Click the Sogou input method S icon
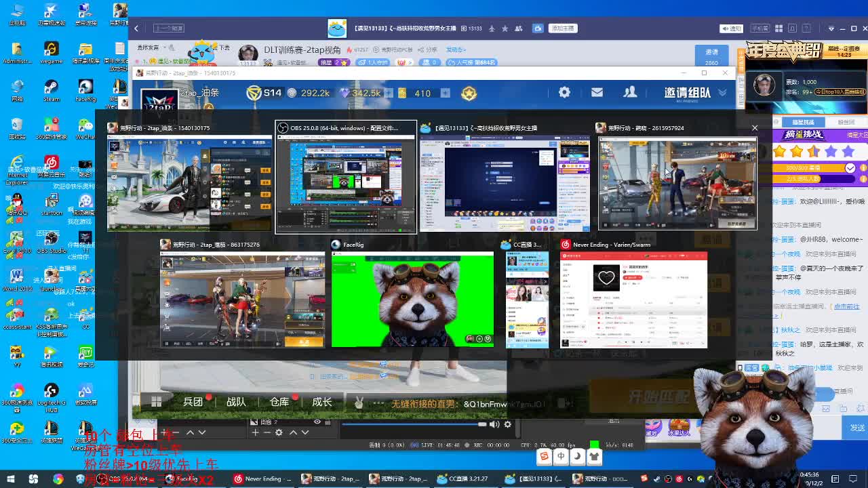This screenshot has width=868, height=488. click(544, 456)
